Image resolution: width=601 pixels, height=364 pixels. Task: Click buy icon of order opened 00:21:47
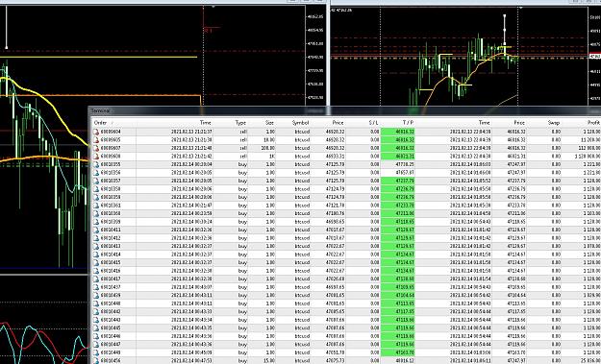tap(96, 206)
